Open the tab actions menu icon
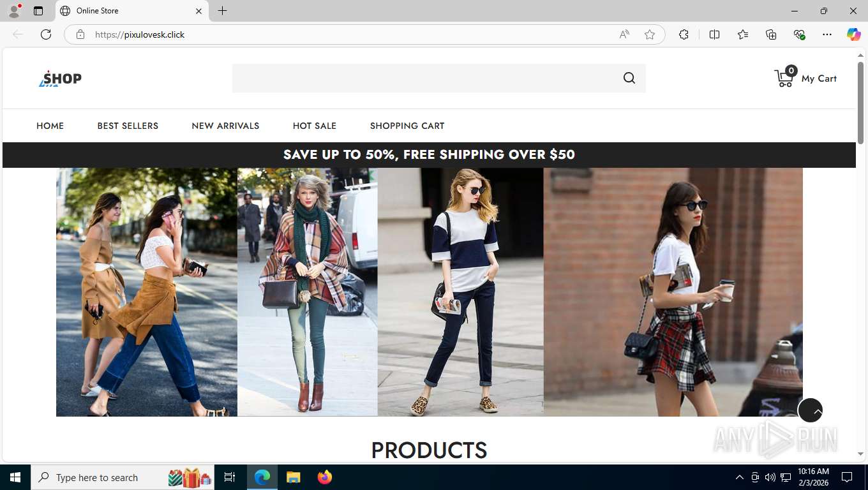Screen dimensions: 868x490 tap(38, 11)
